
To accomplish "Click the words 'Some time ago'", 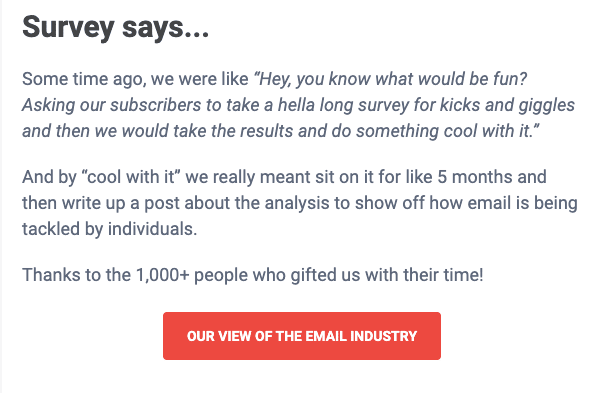I will (x=84, y=79).
